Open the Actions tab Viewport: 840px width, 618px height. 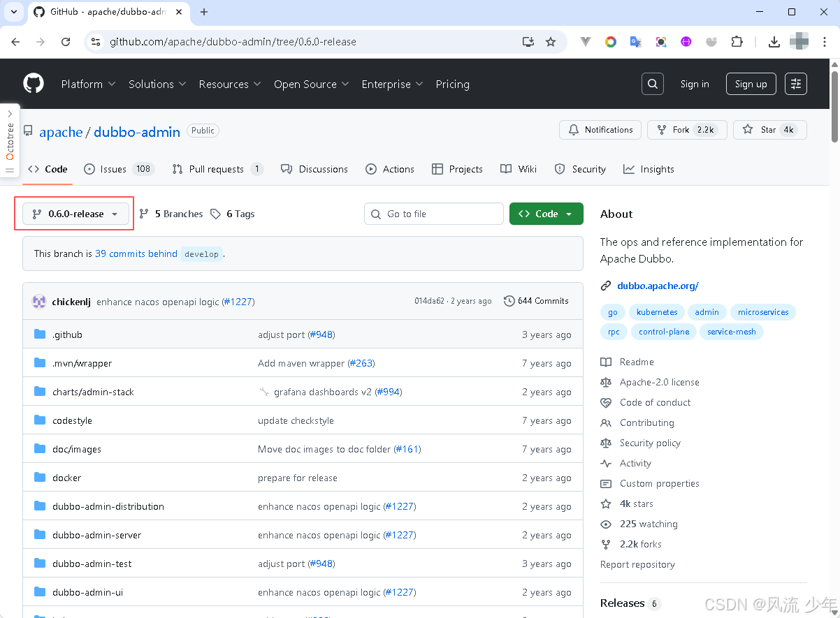pos(390,169)
